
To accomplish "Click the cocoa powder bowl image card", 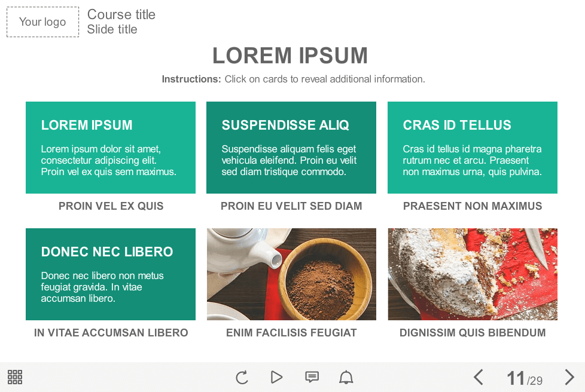I will click(x=291, y=274).
